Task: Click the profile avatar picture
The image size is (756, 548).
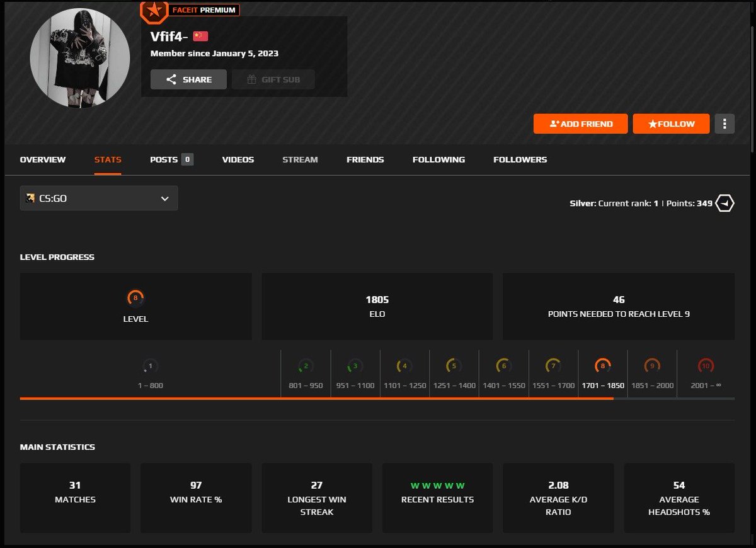Action: pyautogui.click(x=80, y=57)
